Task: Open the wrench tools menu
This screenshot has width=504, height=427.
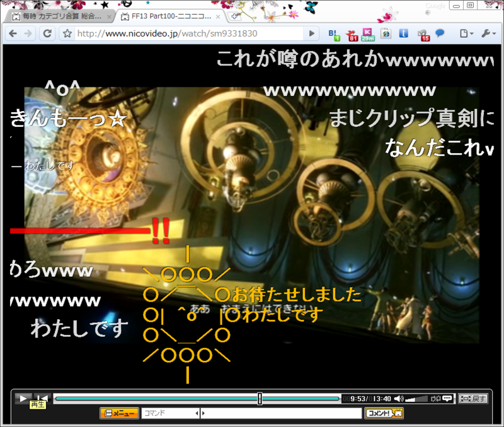Action: [489, 33]
